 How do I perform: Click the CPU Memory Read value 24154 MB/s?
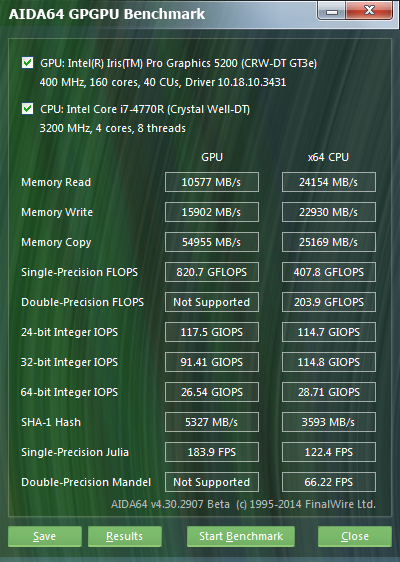tap(329, 182)
